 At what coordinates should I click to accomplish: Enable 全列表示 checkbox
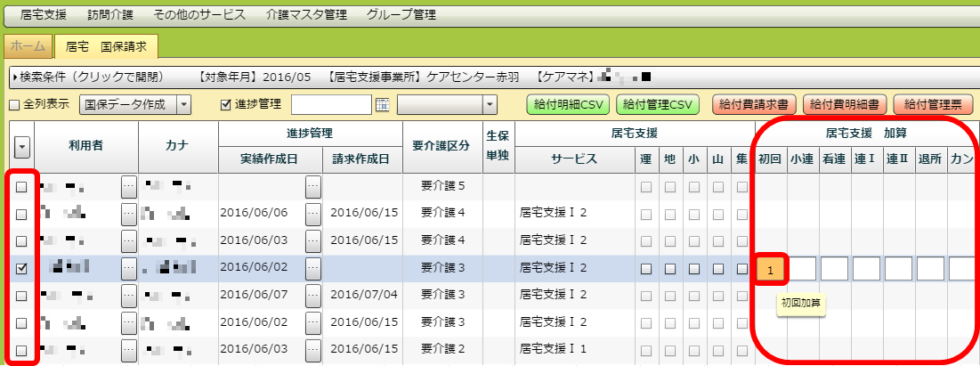[x=13, y=105]
